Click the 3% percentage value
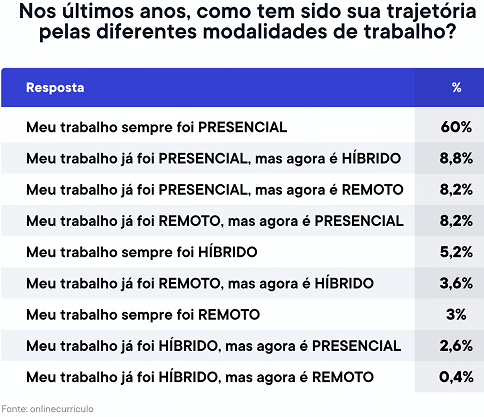The width and height of the screenshot is (484, 417). coord(456,314)
